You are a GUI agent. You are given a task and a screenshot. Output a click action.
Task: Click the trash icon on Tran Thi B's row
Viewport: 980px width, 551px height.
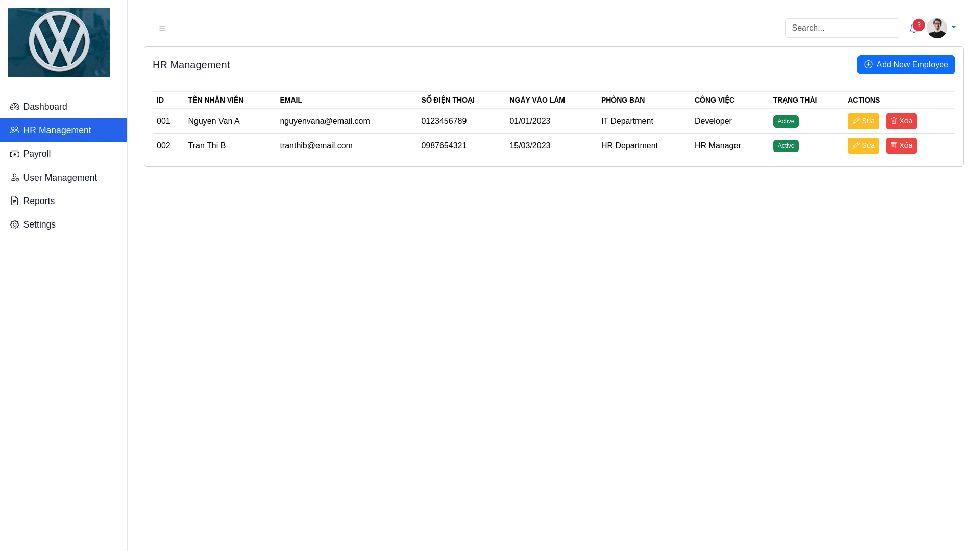(894, 145)
